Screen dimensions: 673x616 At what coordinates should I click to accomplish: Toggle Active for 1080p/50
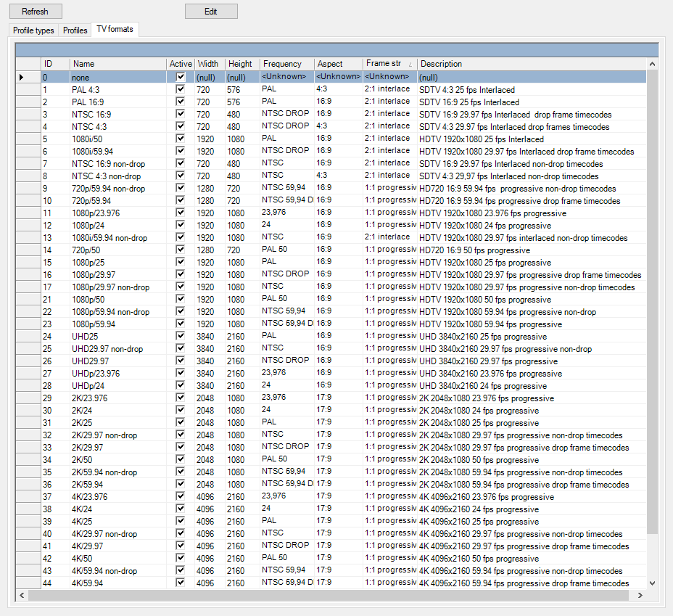pos(181,299)
